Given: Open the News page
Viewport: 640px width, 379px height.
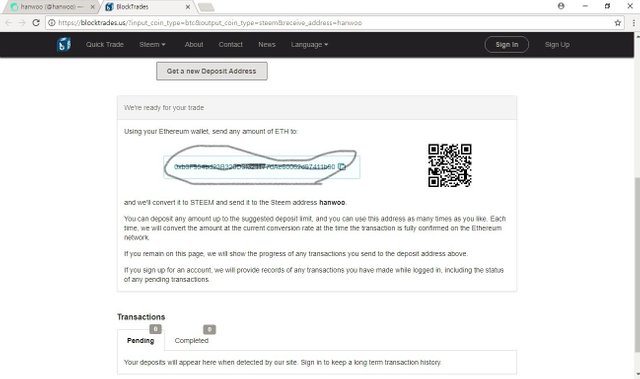Looking at the screenshot, I should pyautogui.click(x=267, y=44).
